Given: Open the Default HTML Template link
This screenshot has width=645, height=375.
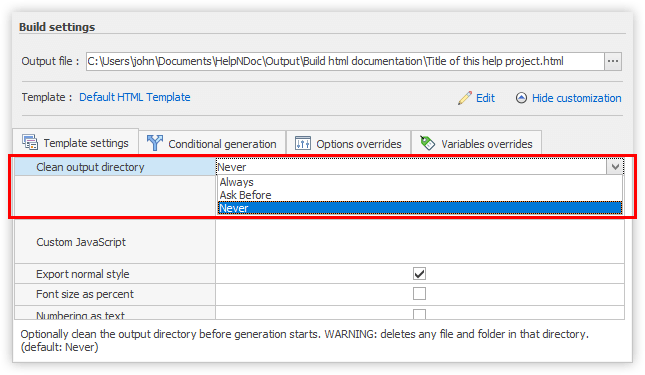Looking at the screenshot, I should [135, 97].
